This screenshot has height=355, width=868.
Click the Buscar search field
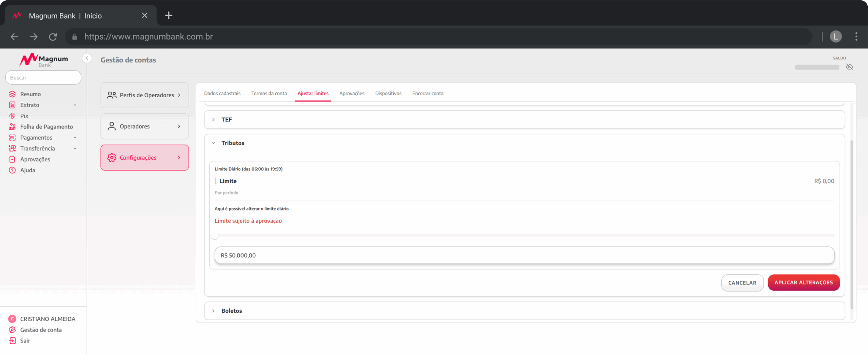click(x=43, y=77)
